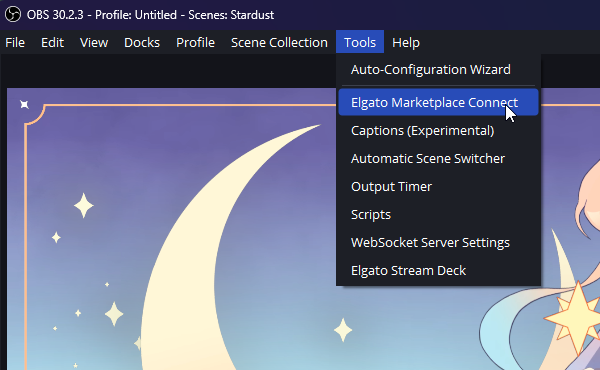Click the OBS logo icon in title bar

13,15
